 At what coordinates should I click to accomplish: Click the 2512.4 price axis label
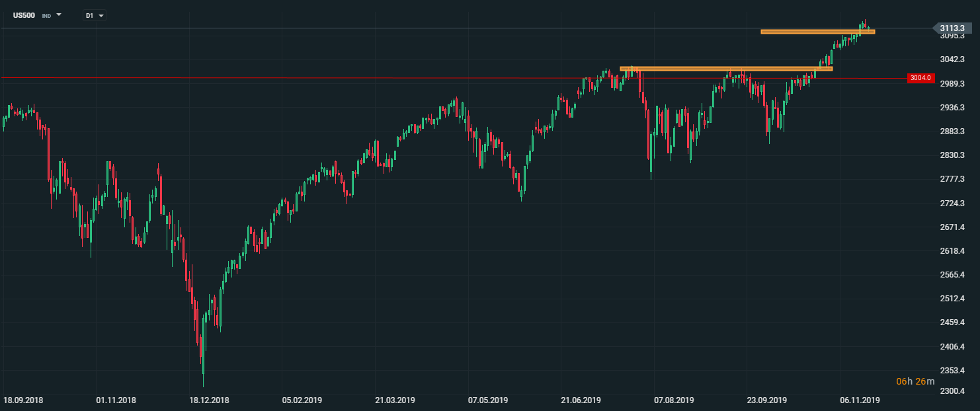(x=952, y=298)
